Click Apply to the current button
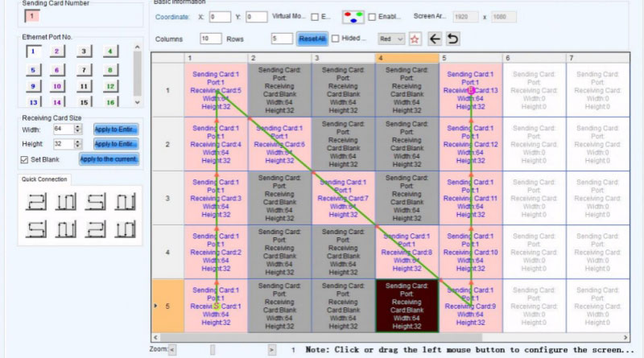 109,159
